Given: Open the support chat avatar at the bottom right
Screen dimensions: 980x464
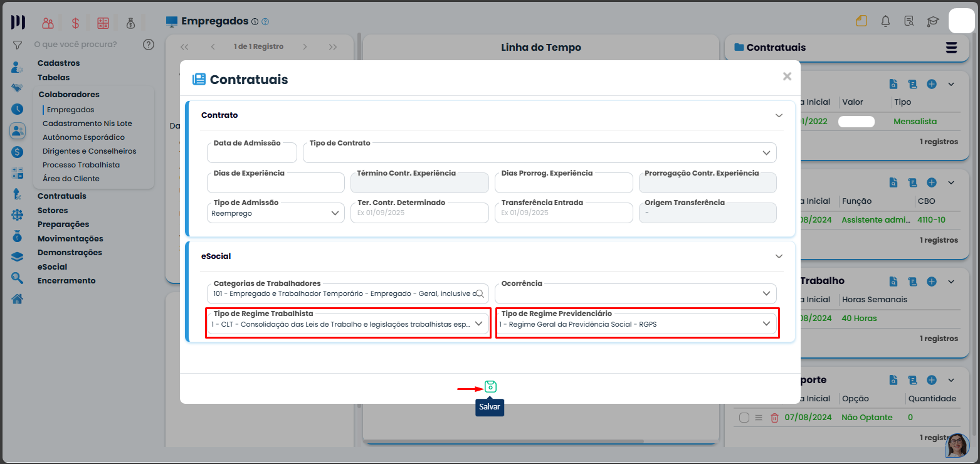Looking at the screenshot, I should pos(957,446).
